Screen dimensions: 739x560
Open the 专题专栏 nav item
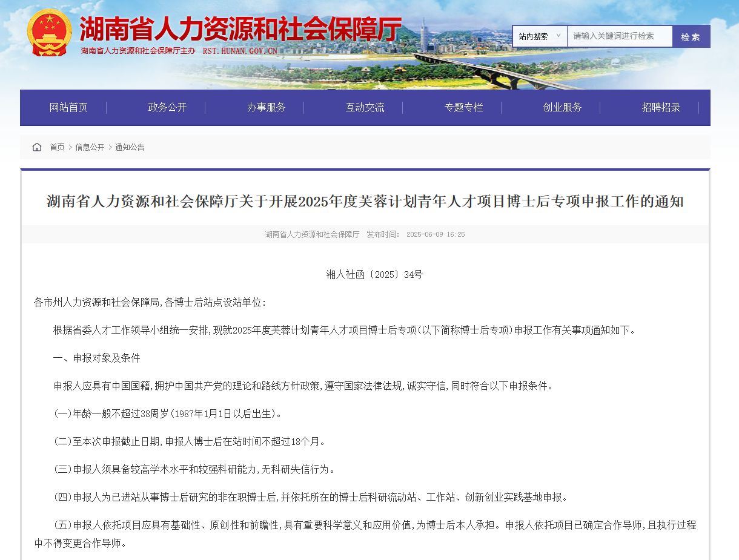[463, 108]
